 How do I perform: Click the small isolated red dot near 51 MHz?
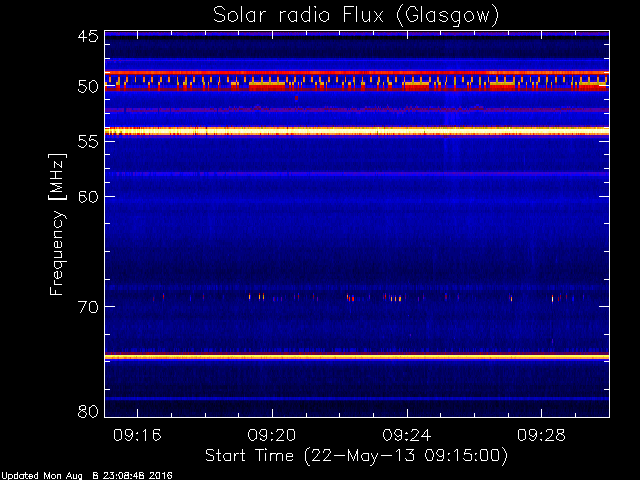click(x=296, y=98)
